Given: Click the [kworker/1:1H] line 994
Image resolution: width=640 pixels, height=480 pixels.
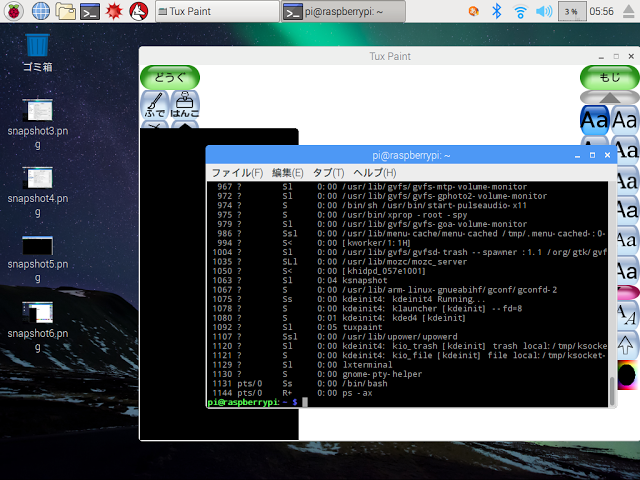Looking at the screenshot, I should click(407, 243).
